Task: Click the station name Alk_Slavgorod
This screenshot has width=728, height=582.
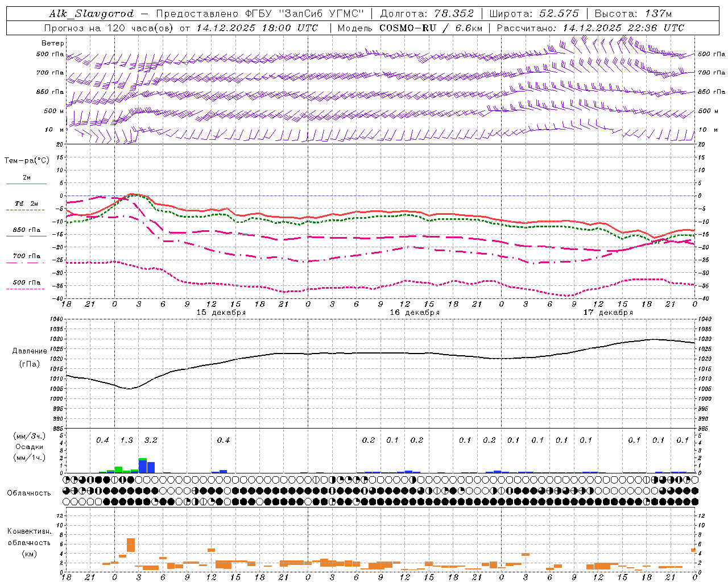Action: click(x=91, y=14)
